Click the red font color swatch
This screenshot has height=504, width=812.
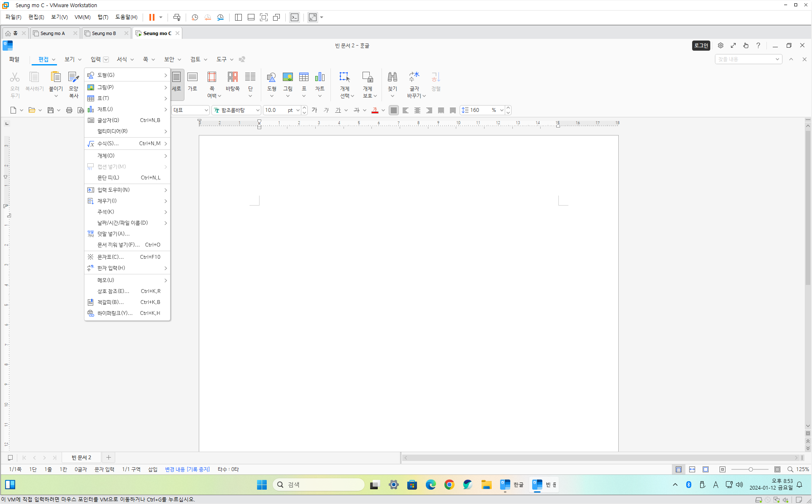(x=375, y=110)
